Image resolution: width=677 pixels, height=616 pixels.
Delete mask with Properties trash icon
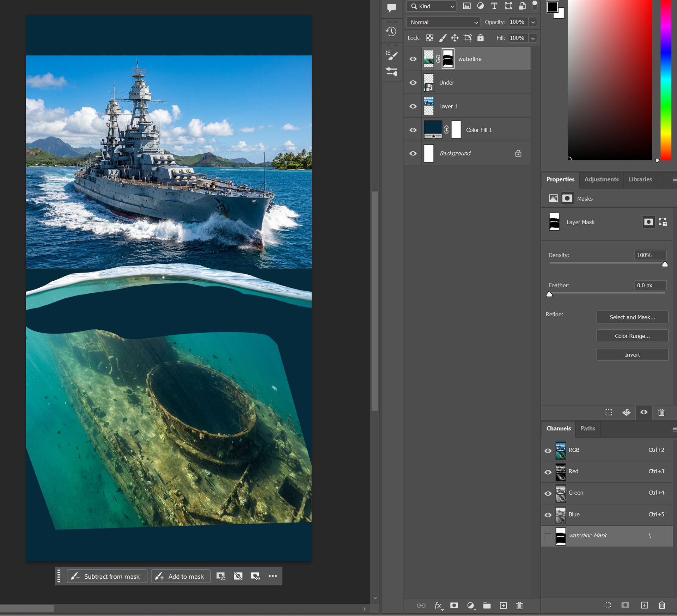click(x=661, y=412)
